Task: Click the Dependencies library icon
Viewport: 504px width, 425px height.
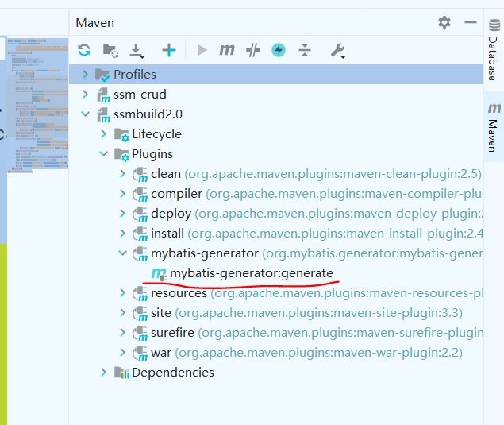Action: click(121, 373)
